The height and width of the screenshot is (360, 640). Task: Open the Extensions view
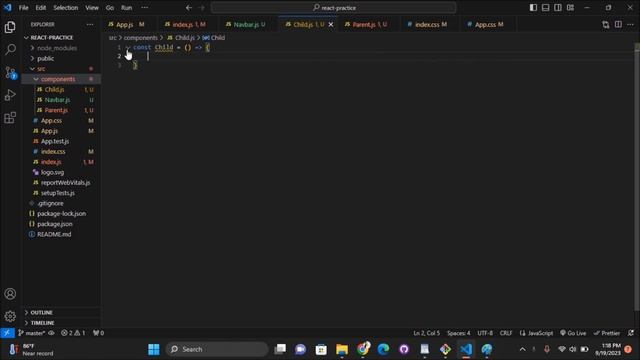[10, 118]
